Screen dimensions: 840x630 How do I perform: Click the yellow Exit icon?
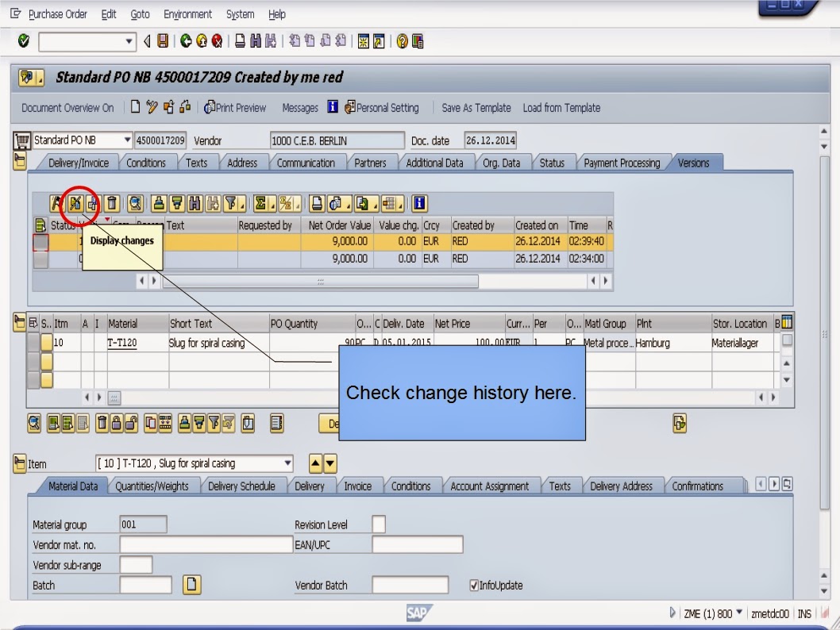point(202,40)
